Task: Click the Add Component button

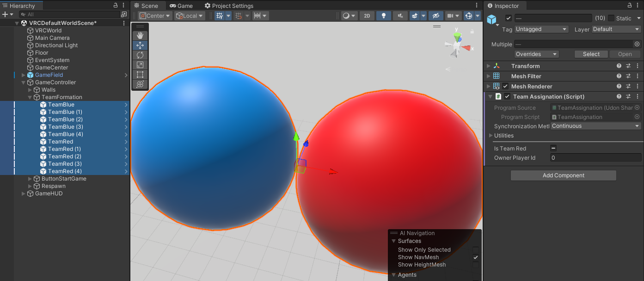Action: click(x=563, y=175)
